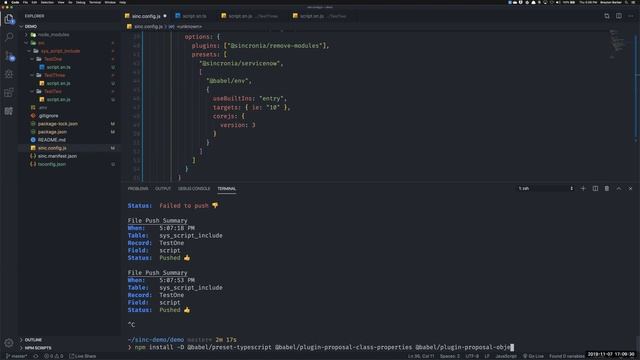Open the Apple menu
This screenshot has height=360, width=640.
[5, 2]
